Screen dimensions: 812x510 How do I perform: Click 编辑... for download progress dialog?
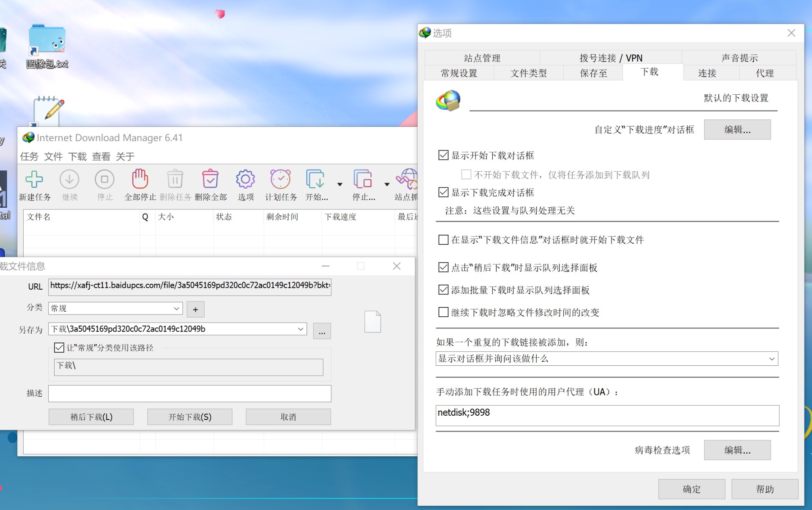[x=737, y=129]
